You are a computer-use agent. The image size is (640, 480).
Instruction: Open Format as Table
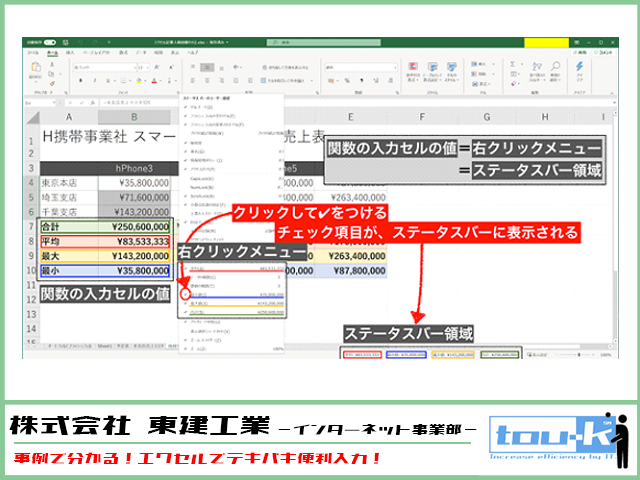(x=432, y=71)
